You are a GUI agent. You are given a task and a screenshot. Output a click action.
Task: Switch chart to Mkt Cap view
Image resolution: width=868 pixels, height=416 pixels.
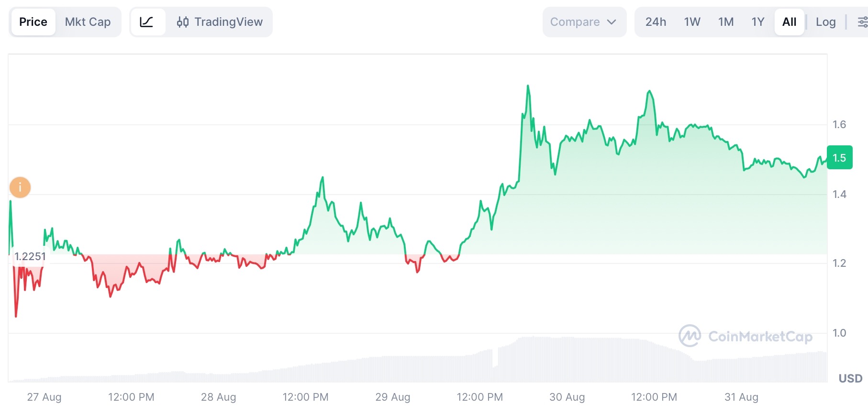click(88, 22)
